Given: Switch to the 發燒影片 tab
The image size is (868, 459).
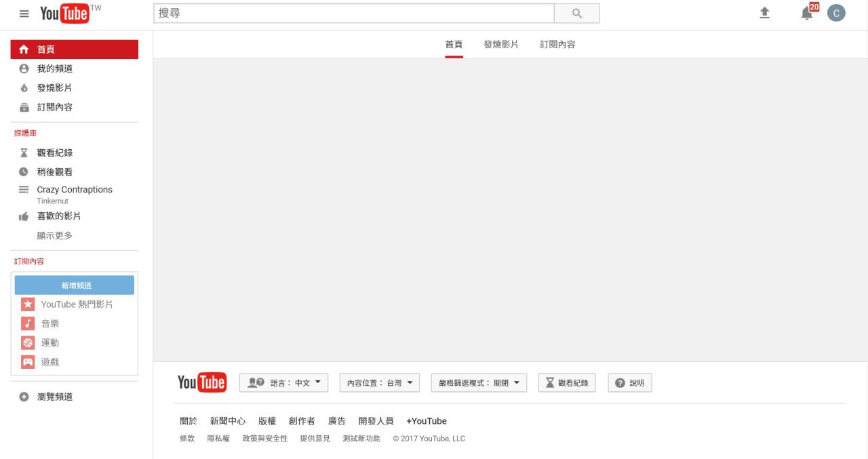Looking at the screenshot, I should click(x=500, y=44).
